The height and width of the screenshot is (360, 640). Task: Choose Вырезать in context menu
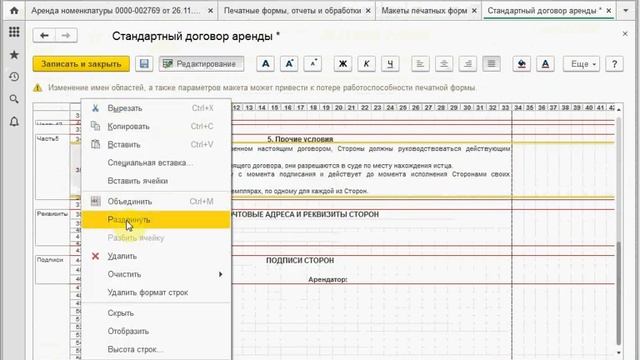tap(156, 108)
